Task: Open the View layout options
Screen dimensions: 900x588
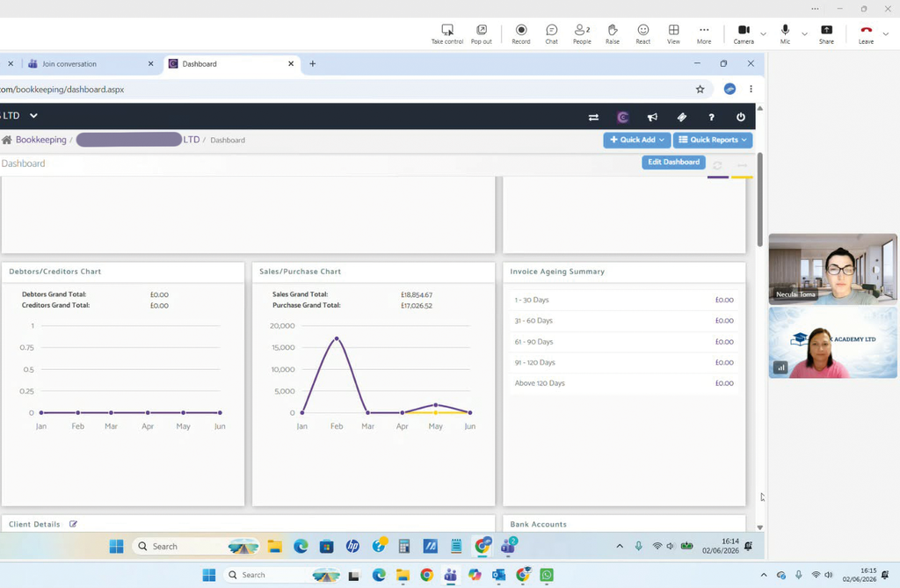Action: click(673, 34)
